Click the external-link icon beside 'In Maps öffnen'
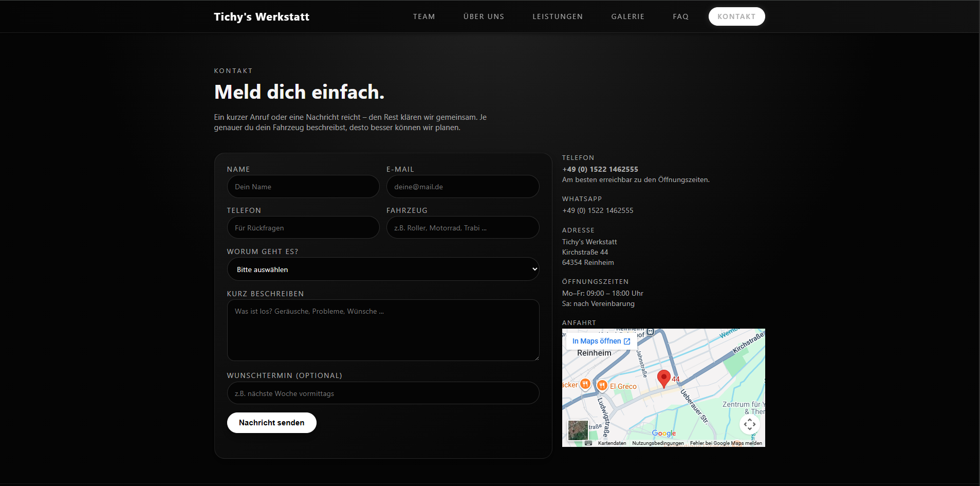The height and width of the screenshot is (486, 980). [x=627, y=341]
